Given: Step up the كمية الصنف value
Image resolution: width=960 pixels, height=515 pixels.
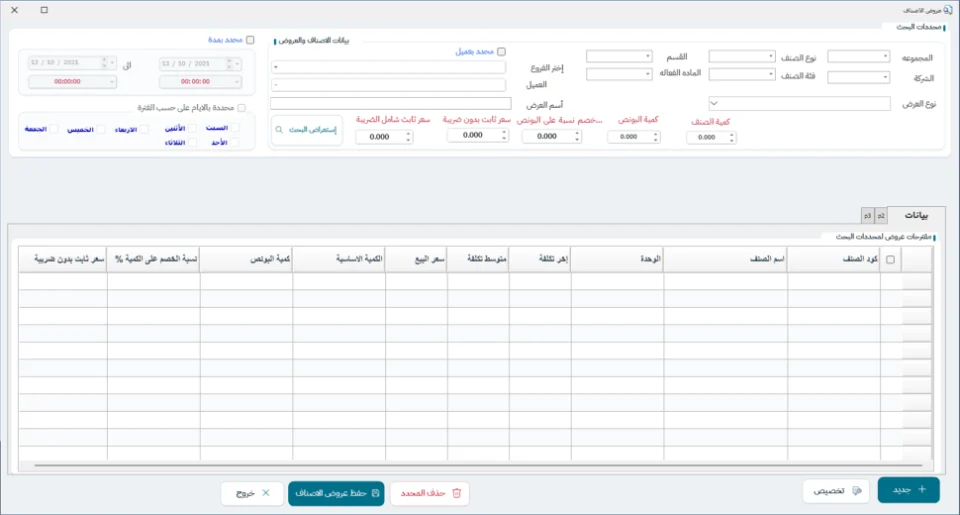Looking at the screenshot, I should [731, 135].
